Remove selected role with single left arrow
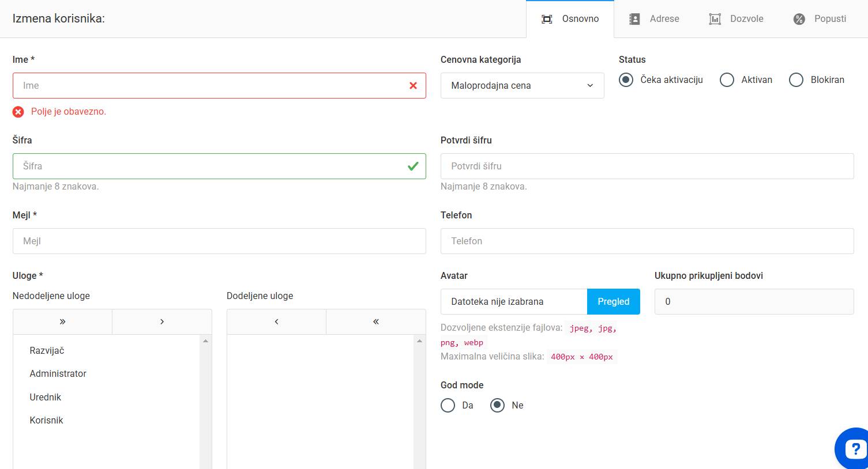This screenshot has height=469, width=868. pyautogui.click(x=276, y=322)
